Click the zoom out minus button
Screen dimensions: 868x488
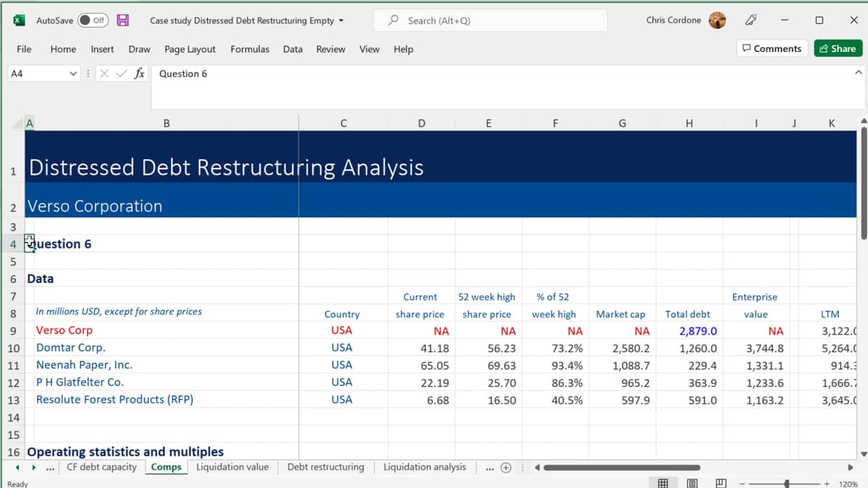(x=744, y=484)
